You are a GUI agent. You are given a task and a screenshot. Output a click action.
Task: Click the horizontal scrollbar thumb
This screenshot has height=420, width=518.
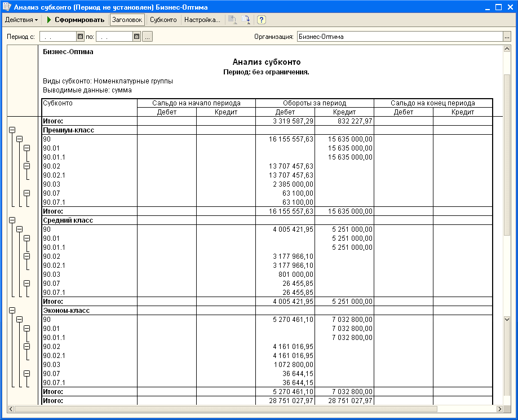point(226,409)
